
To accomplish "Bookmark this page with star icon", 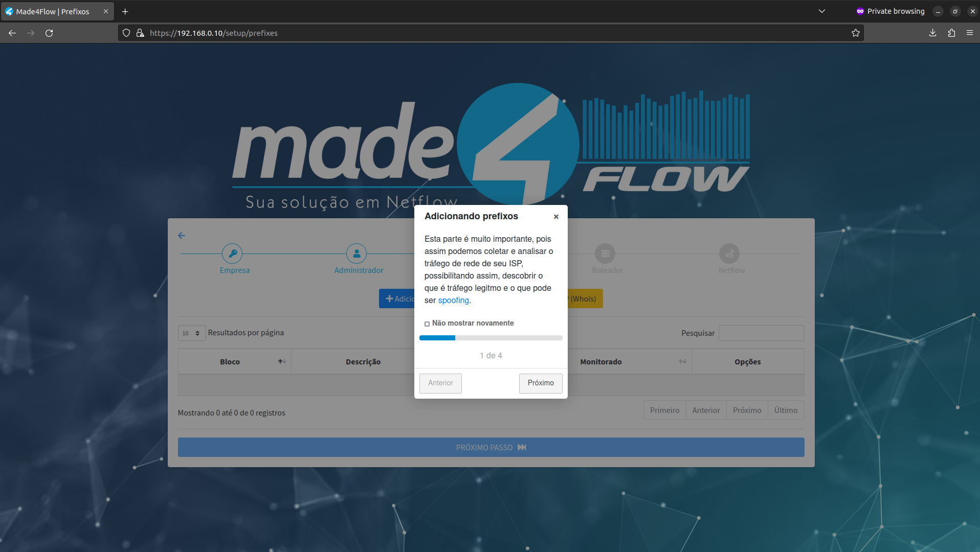I will (x=856, y=33).
